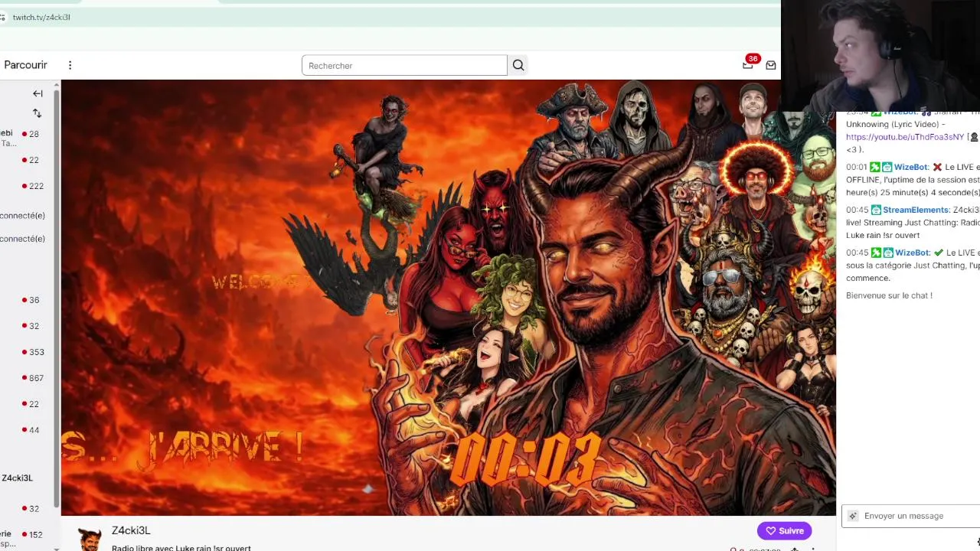Click the stream video player
The image size is (980, 551).
click(x=448, y=297)
